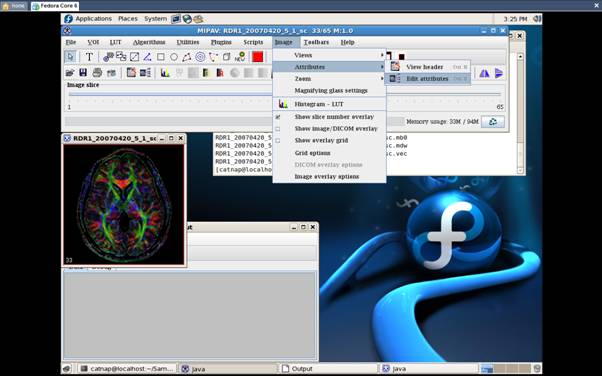
Task: Pick the protractor angle tool
Action: tap(147, 57)
